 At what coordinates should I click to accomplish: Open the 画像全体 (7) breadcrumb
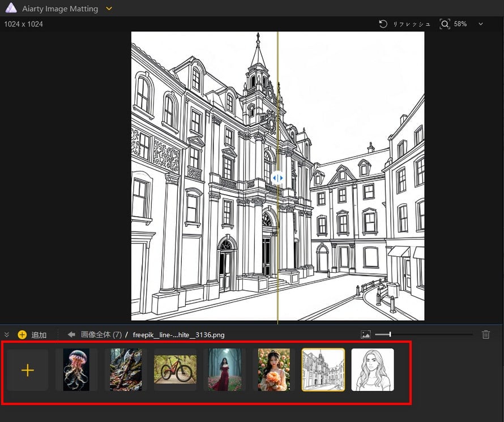tap(101, 335)
